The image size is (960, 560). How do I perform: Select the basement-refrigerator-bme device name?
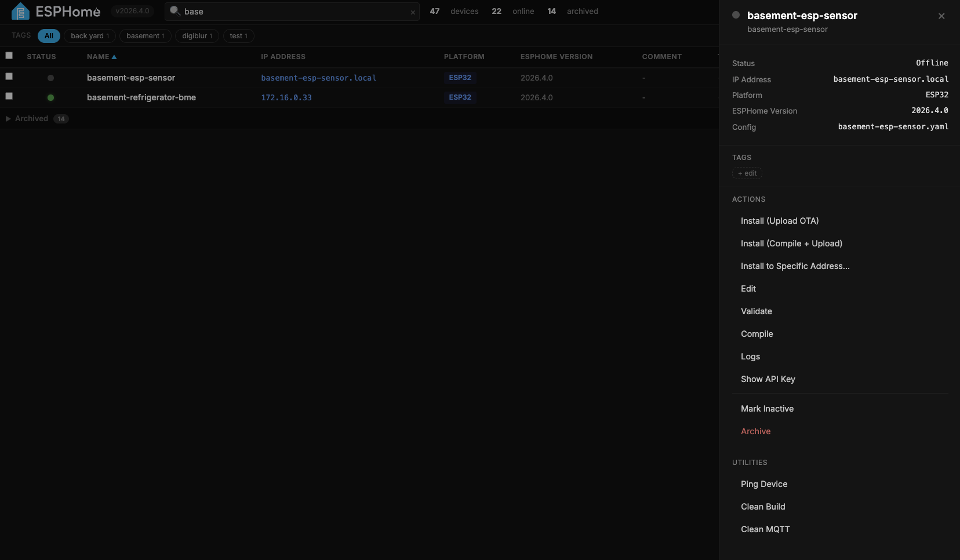click(141, 97)
